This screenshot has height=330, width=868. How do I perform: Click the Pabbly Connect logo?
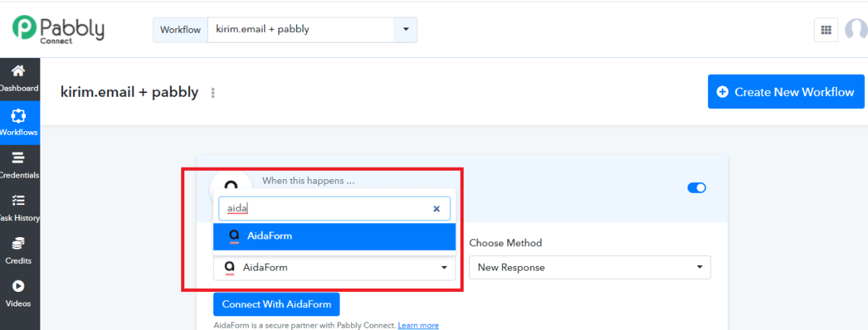[x=58, y=30]
